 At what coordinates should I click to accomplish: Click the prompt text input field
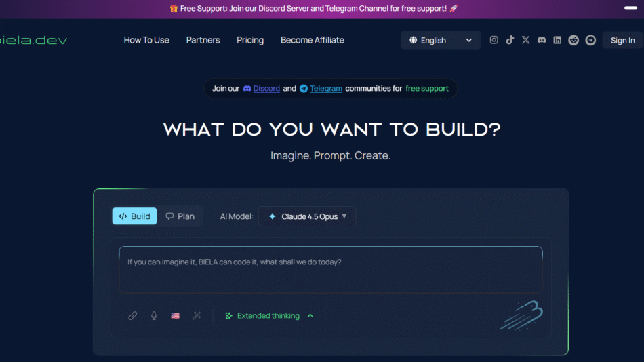(x=330, y=270)
